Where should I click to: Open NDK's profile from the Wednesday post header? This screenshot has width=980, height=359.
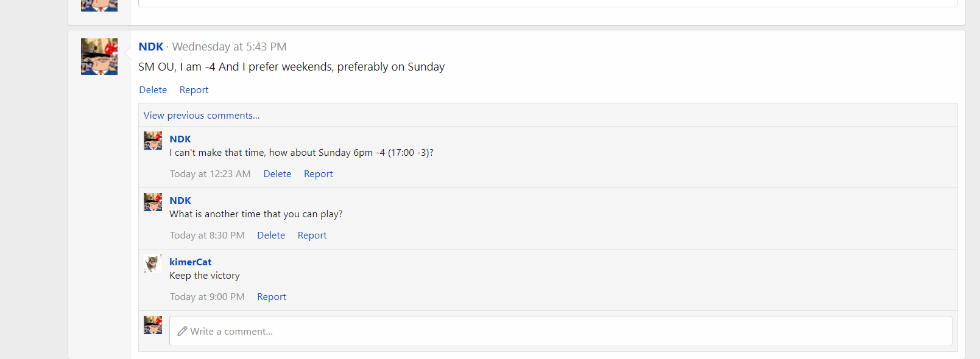click(x=151, y=47)
